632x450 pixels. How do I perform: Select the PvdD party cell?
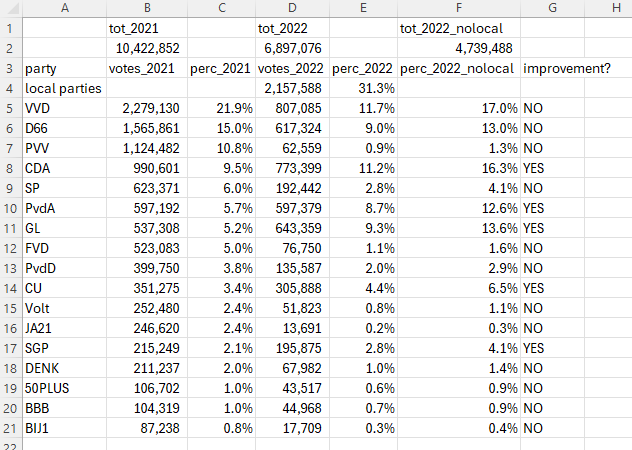[64, 269]
